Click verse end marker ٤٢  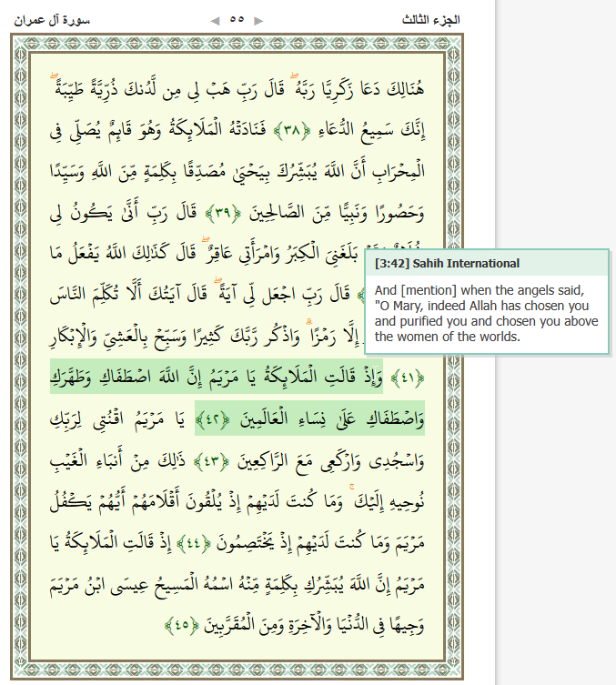click(213, 418)
